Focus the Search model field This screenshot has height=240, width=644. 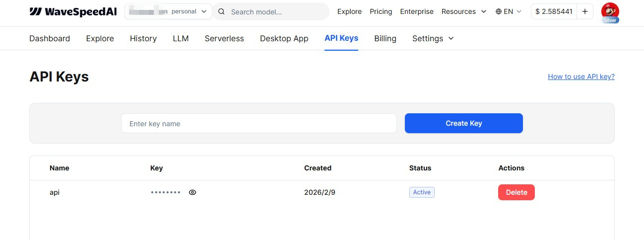coord(271,11)
